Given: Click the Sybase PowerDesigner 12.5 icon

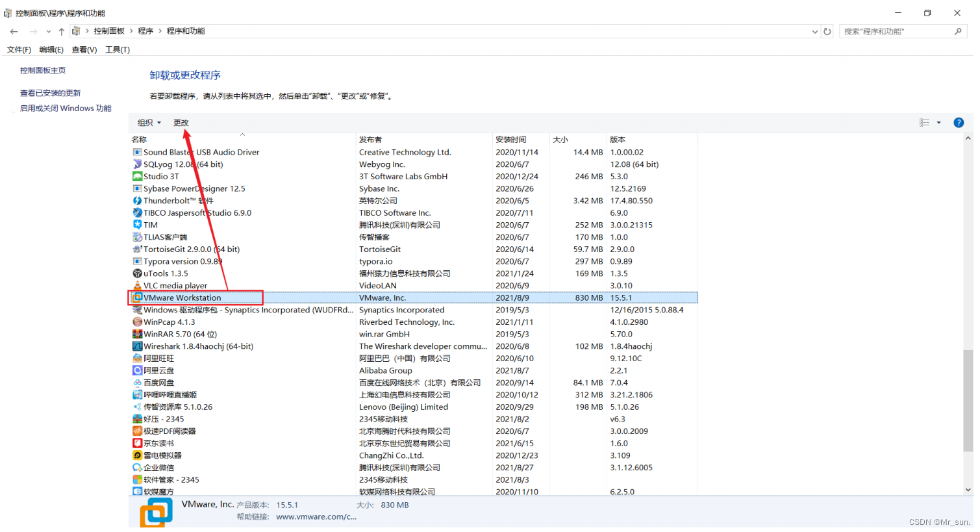Looking at the screenshot, I should click(137, 188).
